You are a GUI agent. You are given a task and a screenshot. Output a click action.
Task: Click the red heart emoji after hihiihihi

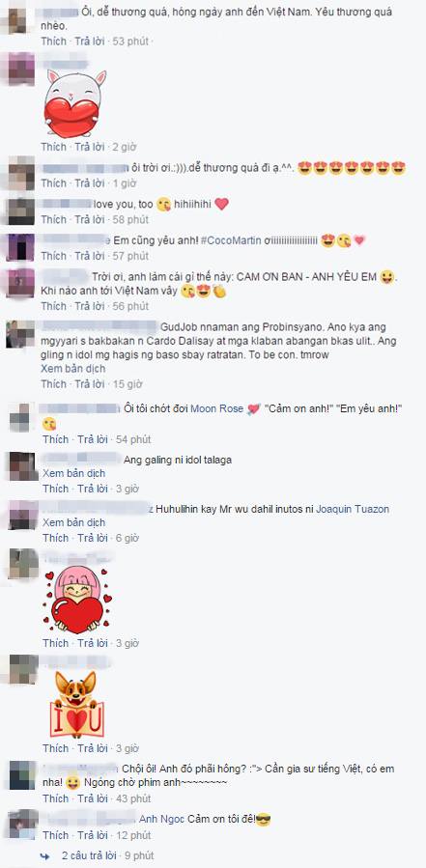221,205
